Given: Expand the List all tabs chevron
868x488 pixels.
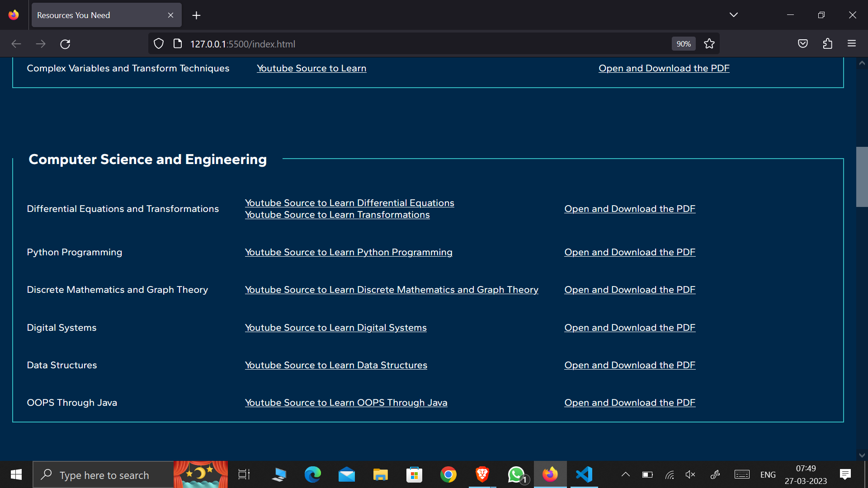Looking at the screenshot, I should point(733,15).
